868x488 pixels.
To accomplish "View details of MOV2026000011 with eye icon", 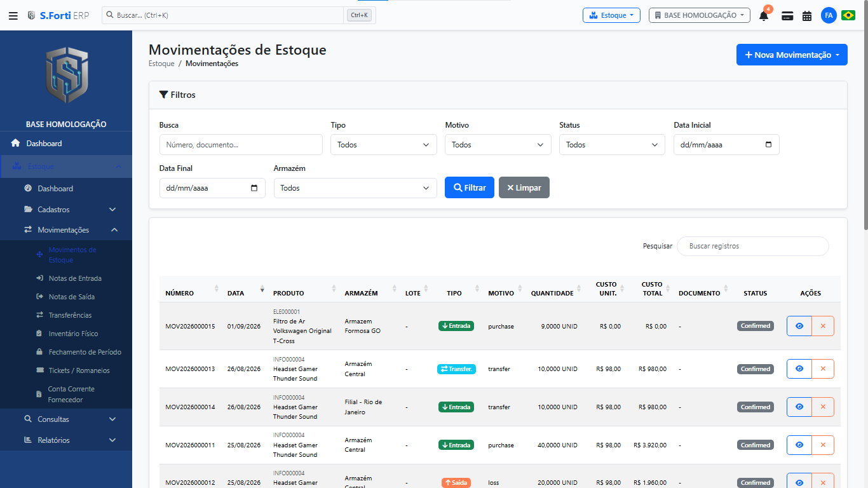I will pos(799,445).
